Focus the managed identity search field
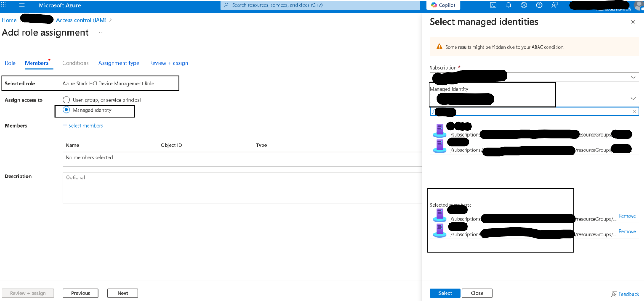Image resolution: width=644 pixels, height=301 pixels. click(534, 112)
